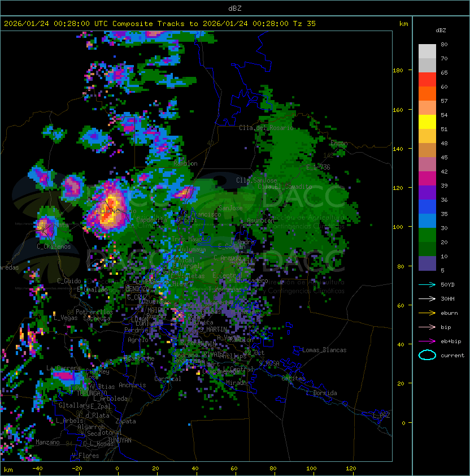Click the 'V_Flores' place label
The height and width of the screenshot is (476, 470).
(x=85, y=456)
